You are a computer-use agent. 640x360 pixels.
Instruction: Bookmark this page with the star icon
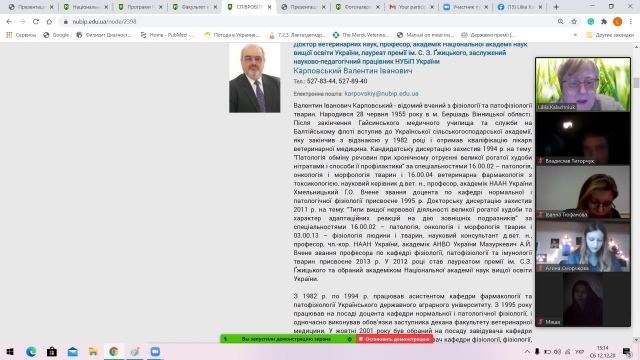click(574, 22)
